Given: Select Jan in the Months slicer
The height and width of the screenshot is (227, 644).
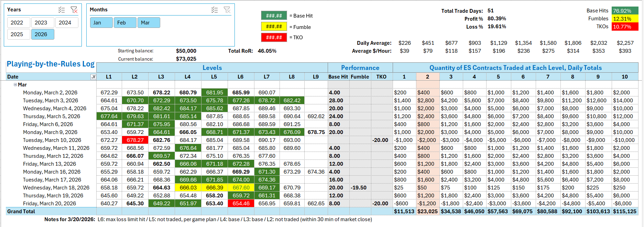Looking at the screenshot, I should (101, 23).
